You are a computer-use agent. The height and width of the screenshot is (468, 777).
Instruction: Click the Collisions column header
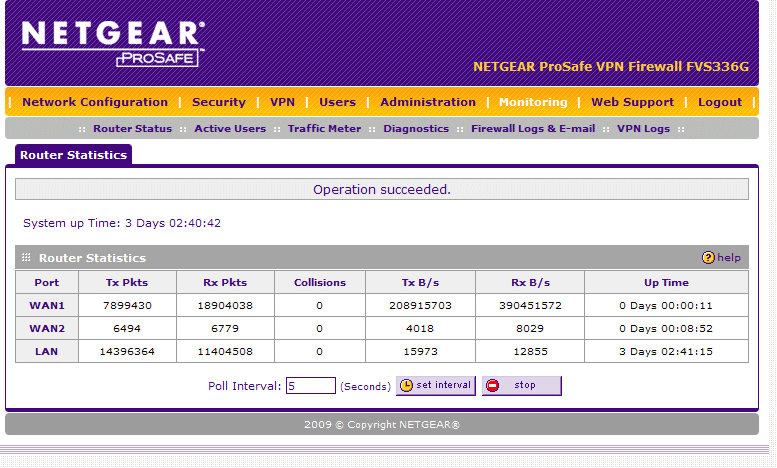pyautogui.click(x=320, y=283)
